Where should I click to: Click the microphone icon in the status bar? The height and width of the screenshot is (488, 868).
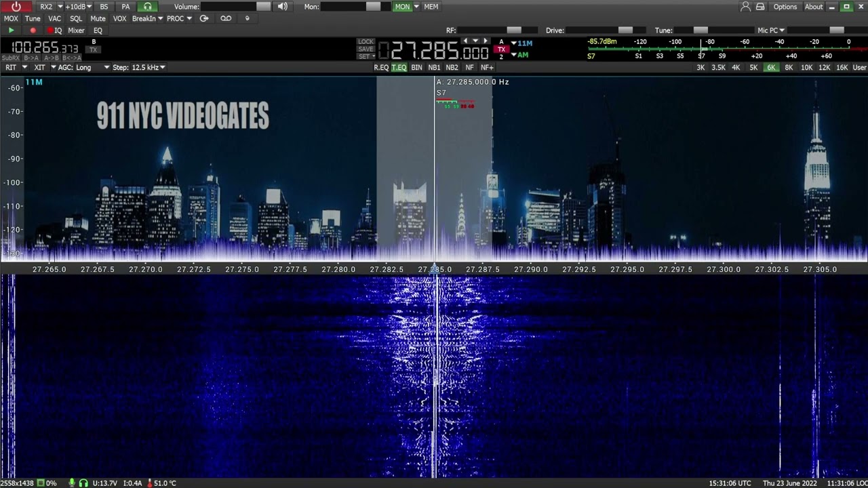(71, 483)
